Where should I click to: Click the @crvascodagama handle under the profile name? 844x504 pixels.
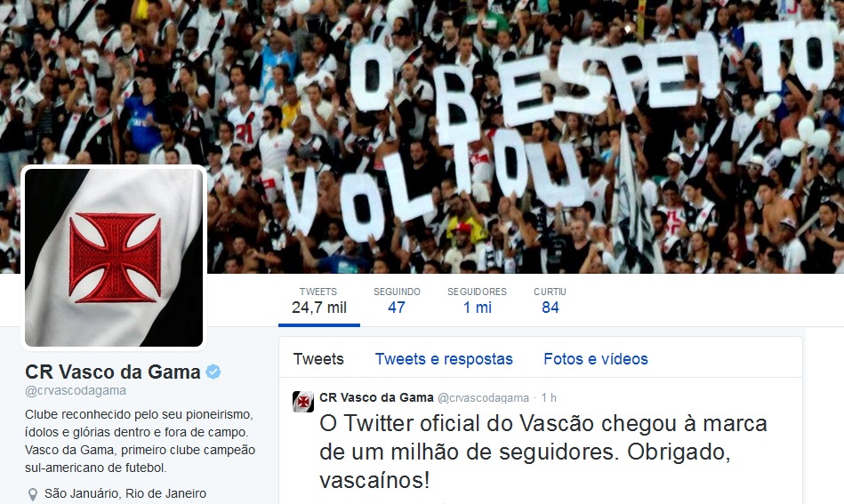(76, 391)
